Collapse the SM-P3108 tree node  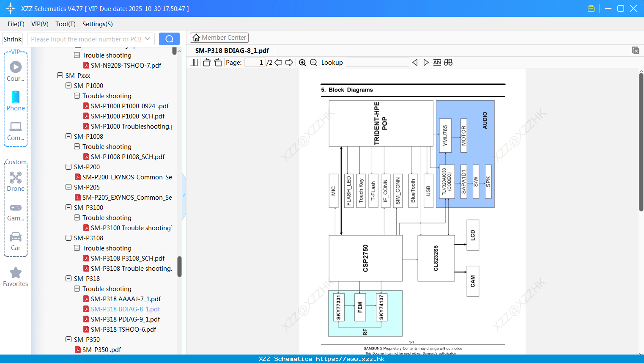(x=69, y=238)
